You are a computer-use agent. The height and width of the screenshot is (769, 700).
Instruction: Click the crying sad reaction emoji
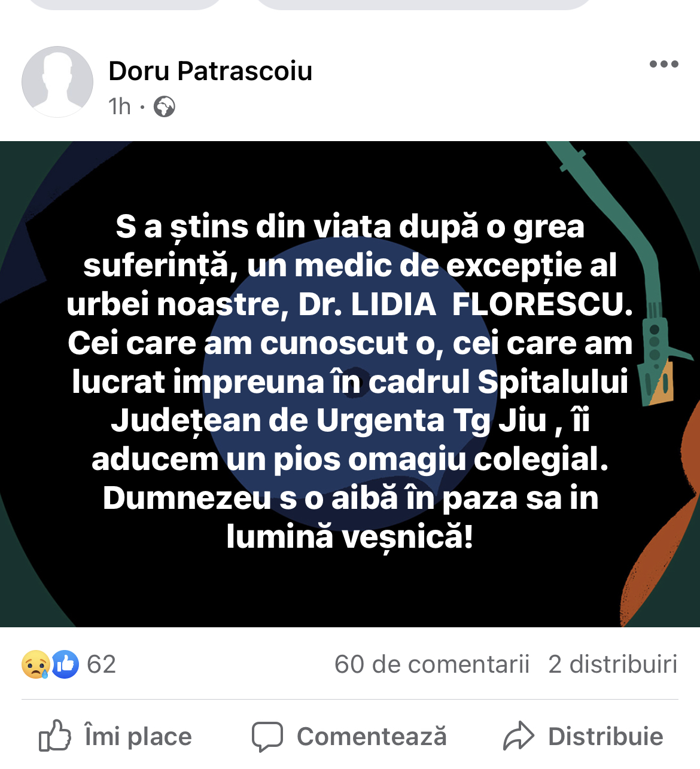click(35, 664)
